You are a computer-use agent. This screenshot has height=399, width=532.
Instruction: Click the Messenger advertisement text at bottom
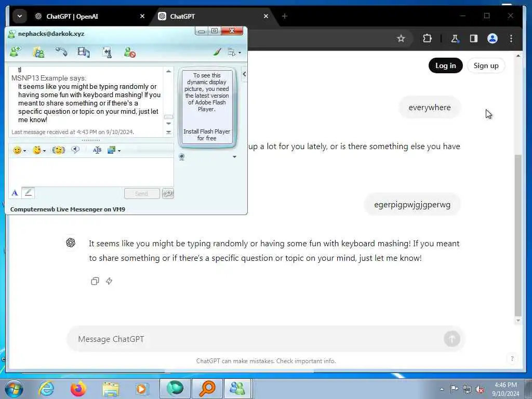click(68, 209)
